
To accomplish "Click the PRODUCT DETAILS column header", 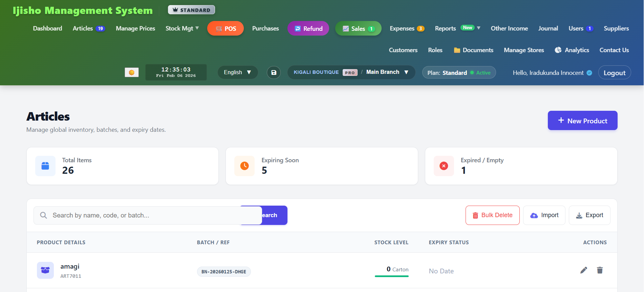I will click(61, 243).
